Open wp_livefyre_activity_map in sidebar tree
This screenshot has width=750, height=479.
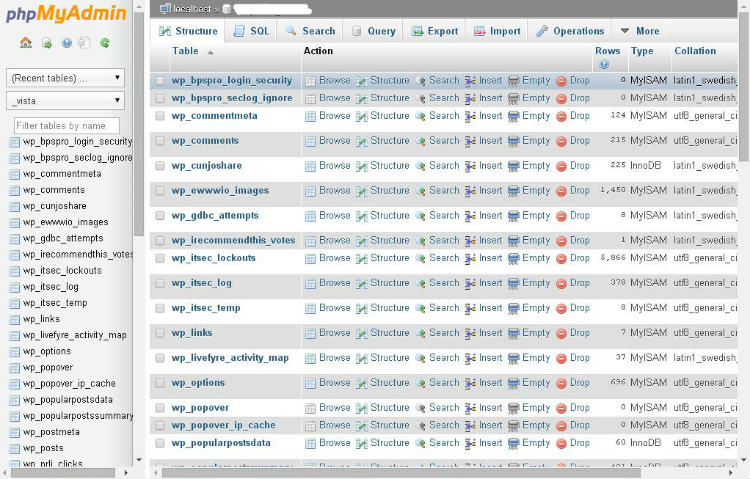click(x=75, y=335)
